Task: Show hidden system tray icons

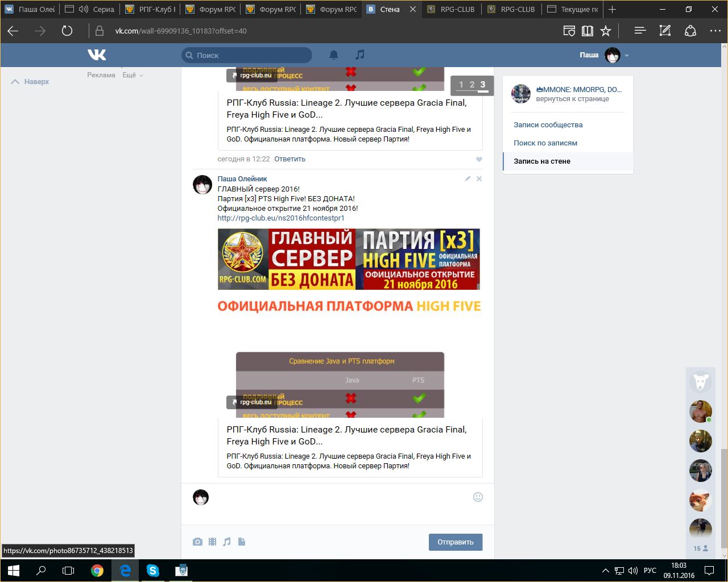Action: (x=606, y=571)
